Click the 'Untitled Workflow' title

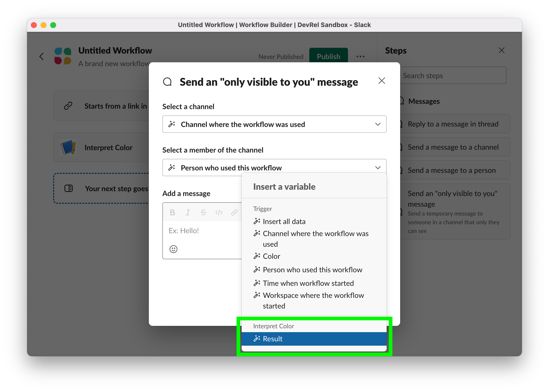tap(115, 50)
